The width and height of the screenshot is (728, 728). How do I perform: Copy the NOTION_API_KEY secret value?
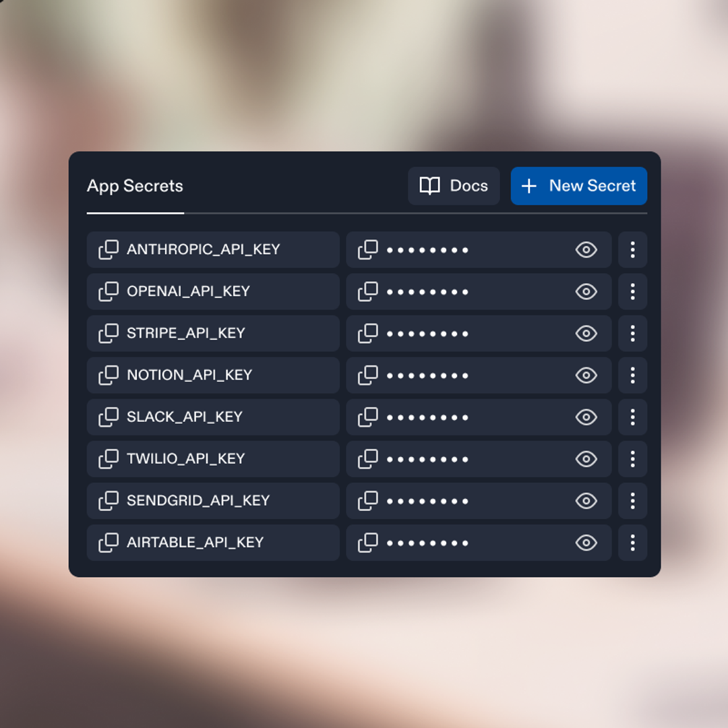point(368,375)
